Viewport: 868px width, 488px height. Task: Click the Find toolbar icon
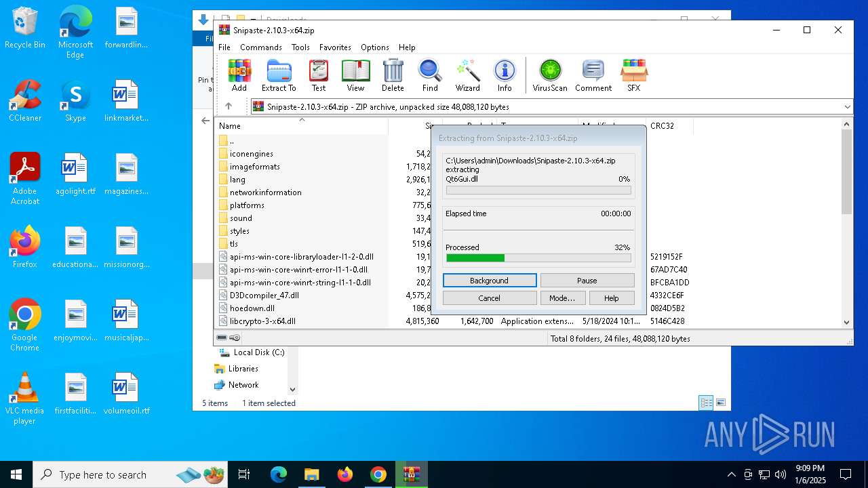click(430, 75)
